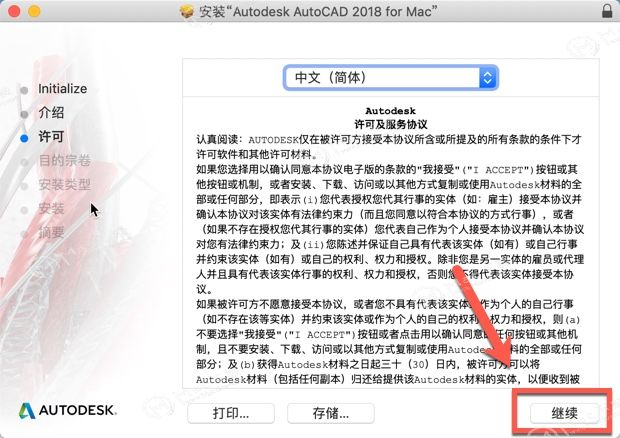Click the 存储... button
620x438 pixels.
coord(331,413)
